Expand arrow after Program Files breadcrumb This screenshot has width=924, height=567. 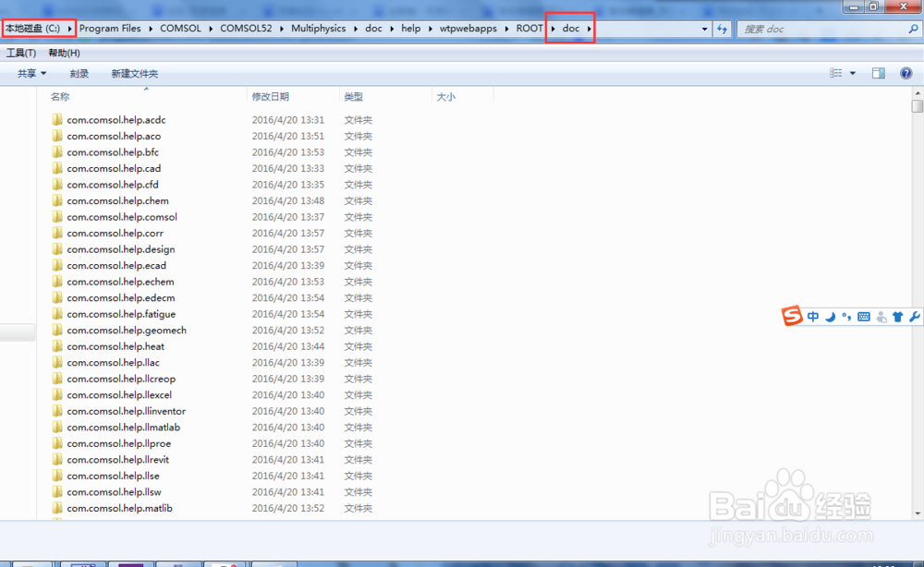pyautogui.click(x=151, y=29)
